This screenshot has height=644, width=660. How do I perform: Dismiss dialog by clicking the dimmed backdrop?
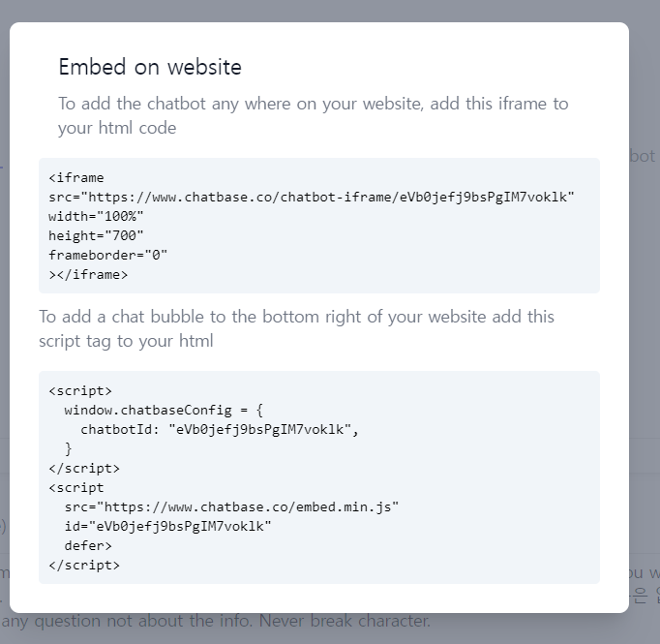pos(645,291)
